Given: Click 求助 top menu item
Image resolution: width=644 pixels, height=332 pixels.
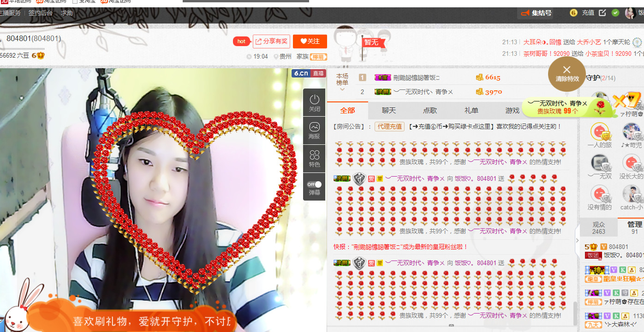Looking at the screenshot, I should pos(67,13).
